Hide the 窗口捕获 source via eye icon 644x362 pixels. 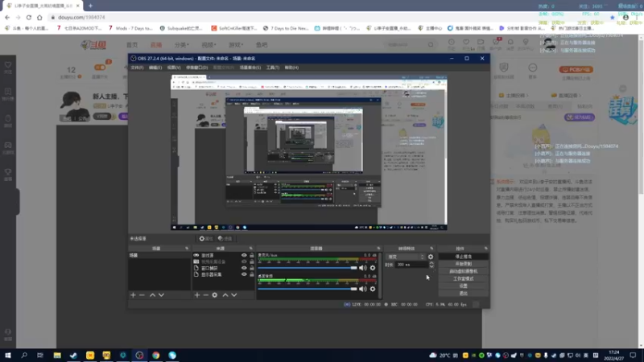(244, 268)
